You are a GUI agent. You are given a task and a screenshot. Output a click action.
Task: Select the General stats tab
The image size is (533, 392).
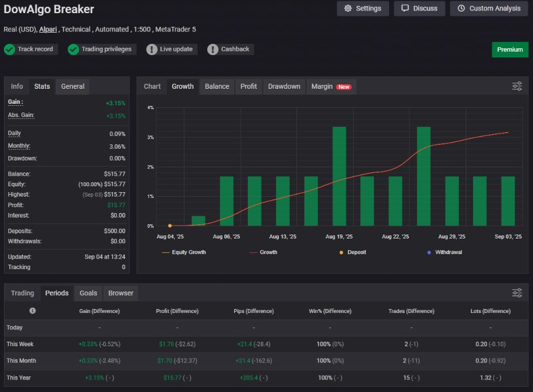tap(73, 87)
